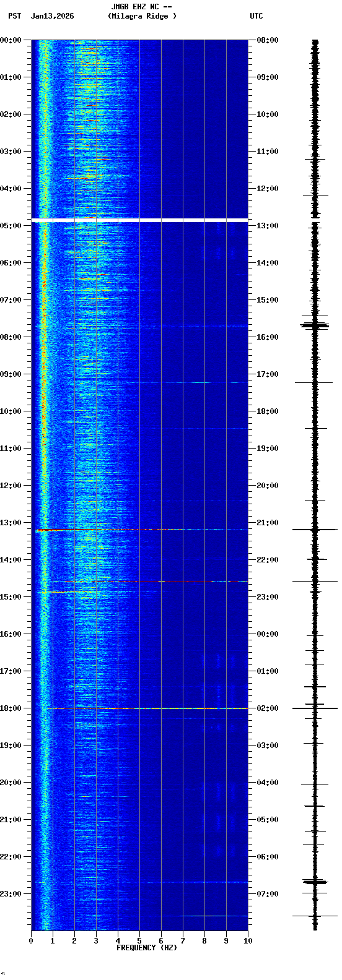Click the 02:00 UTC time label
342x980 pixels.
pyautogui.click(x=268, y=708)
